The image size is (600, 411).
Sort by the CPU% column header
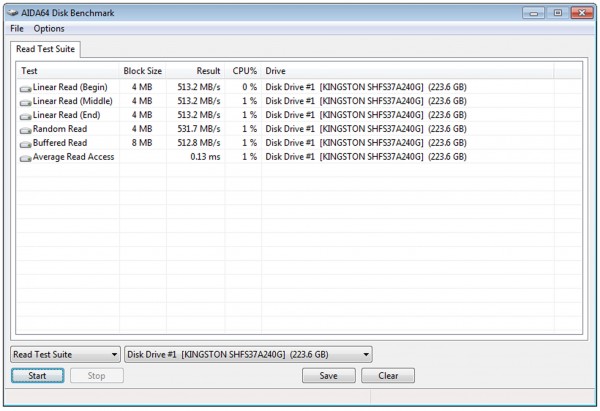(x=243, y=71)
